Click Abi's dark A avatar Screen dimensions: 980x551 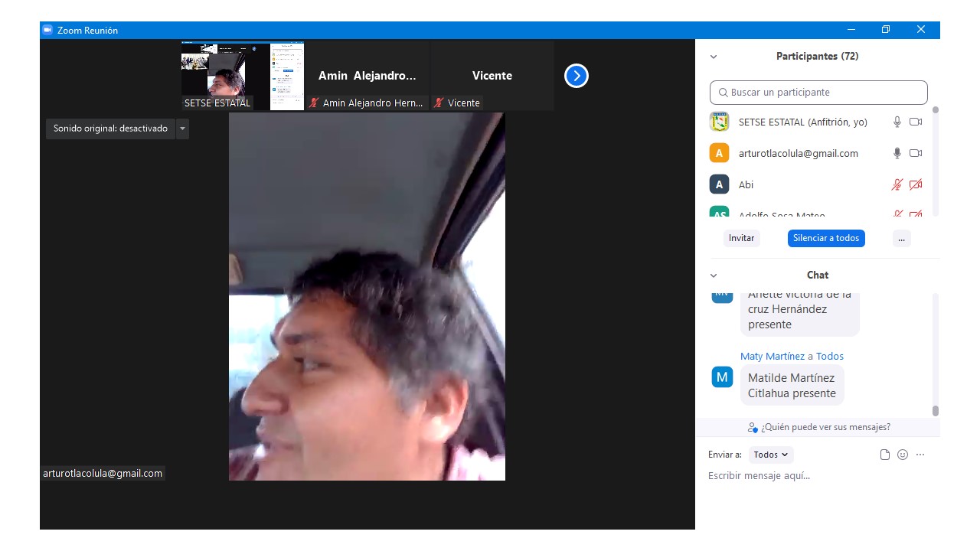(x=719, y=184)
